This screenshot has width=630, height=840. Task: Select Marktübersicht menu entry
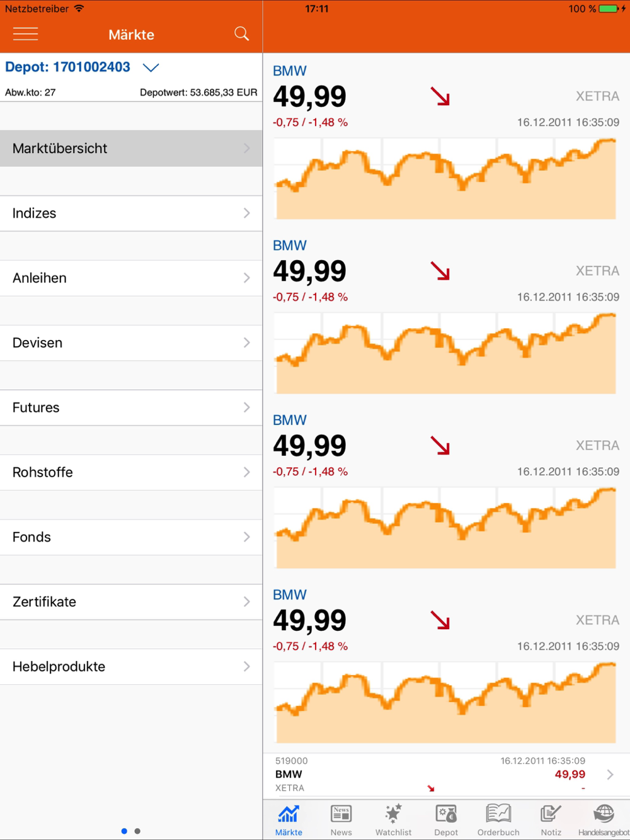131,149
